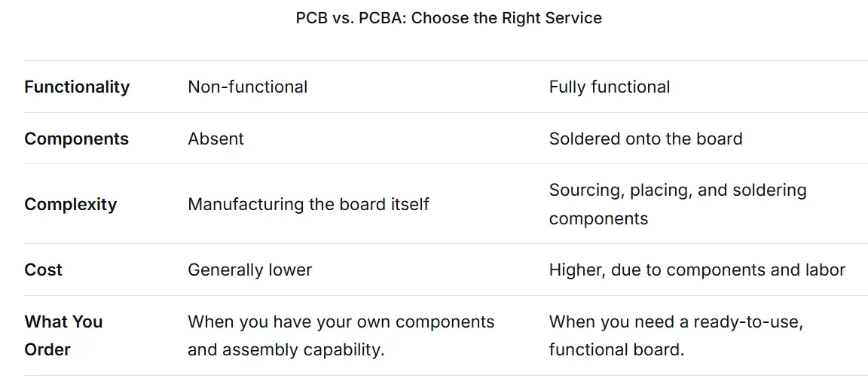Click the "Absent" cell text
Screen dimensions: 868x381
pos(215,139)
